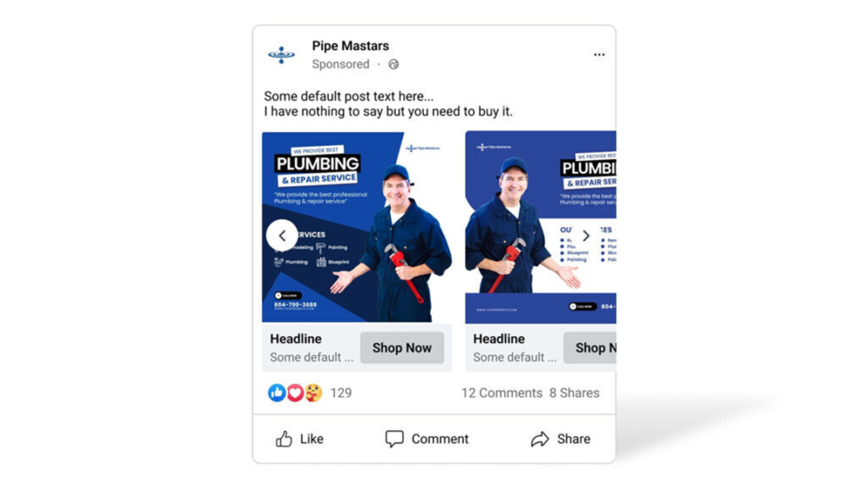Click Shop Now on the first carousel card
The image size is (868, 488).
tap(402, 348)
